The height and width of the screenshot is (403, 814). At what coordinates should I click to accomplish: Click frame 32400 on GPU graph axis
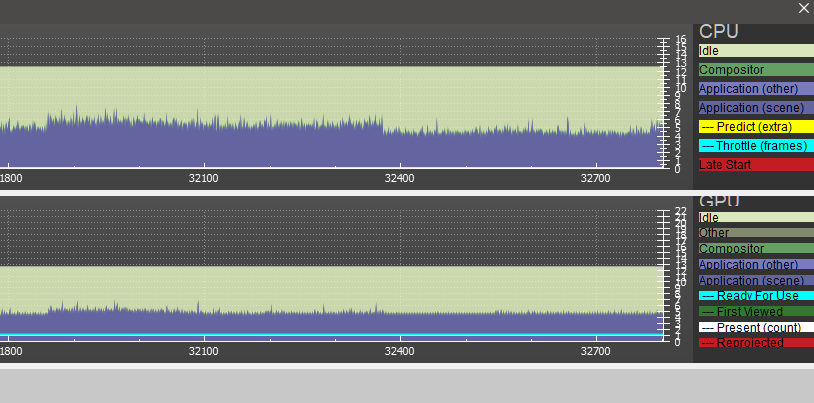pos(400,352)
